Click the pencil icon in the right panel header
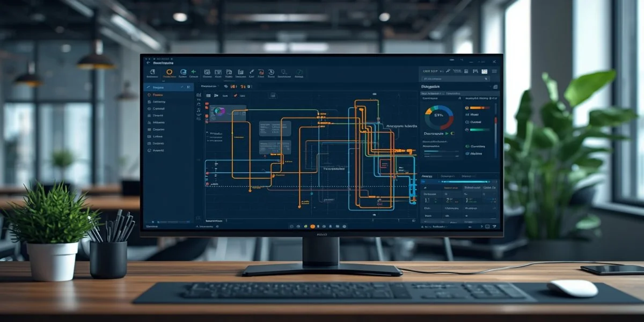 (x=448, y=71)
